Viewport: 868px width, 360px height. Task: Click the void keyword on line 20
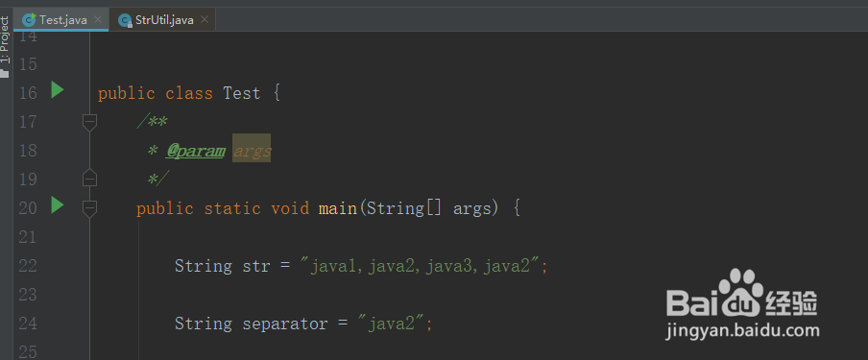[x=290, y=208]
